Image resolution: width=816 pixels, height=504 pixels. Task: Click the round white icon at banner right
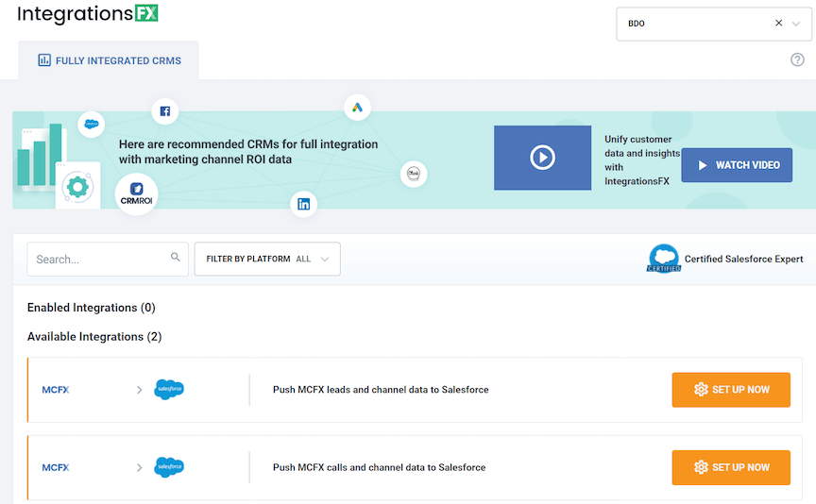click(414, 174)
